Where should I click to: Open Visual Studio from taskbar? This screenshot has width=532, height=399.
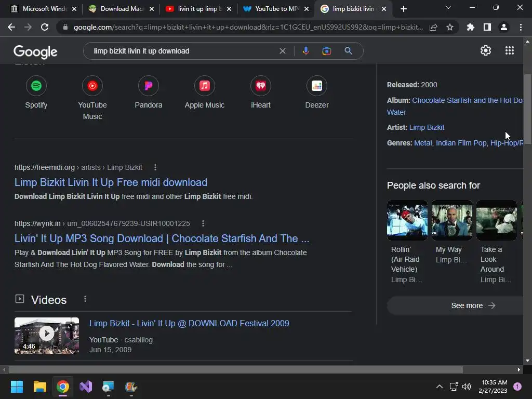[x=86, y=387]
